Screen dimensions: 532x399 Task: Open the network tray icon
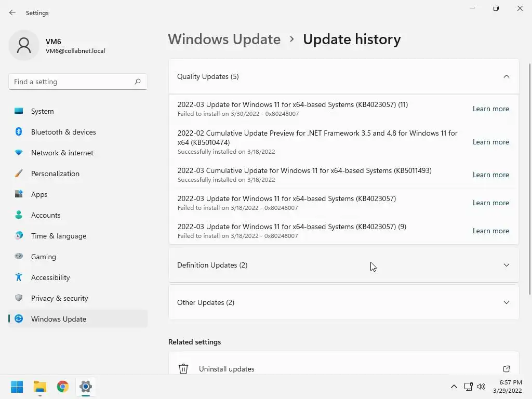pos(468,387)
